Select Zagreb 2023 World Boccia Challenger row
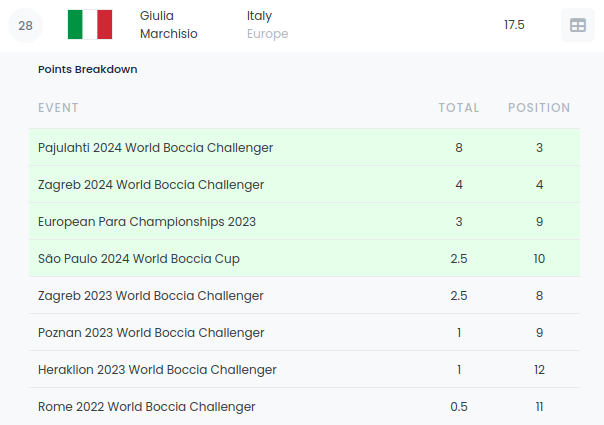 (x=151, y=296)
